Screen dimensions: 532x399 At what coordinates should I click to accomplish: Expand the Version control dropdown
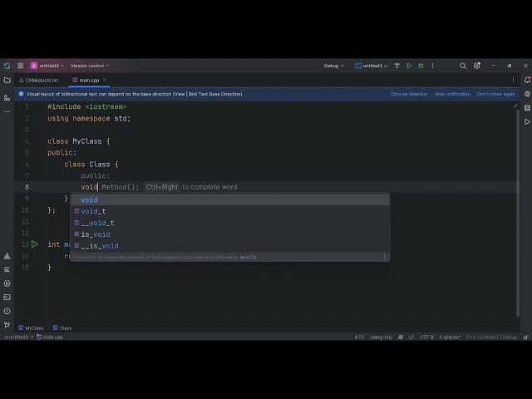point(90,66)
